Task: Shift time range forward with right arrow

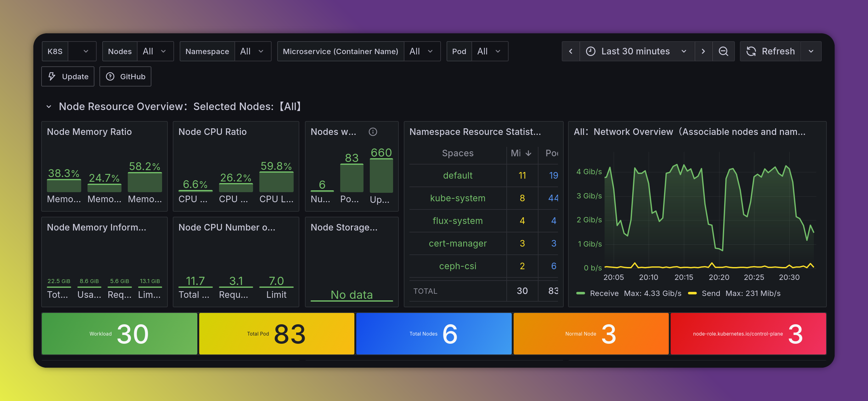Action: coord(703,51)
